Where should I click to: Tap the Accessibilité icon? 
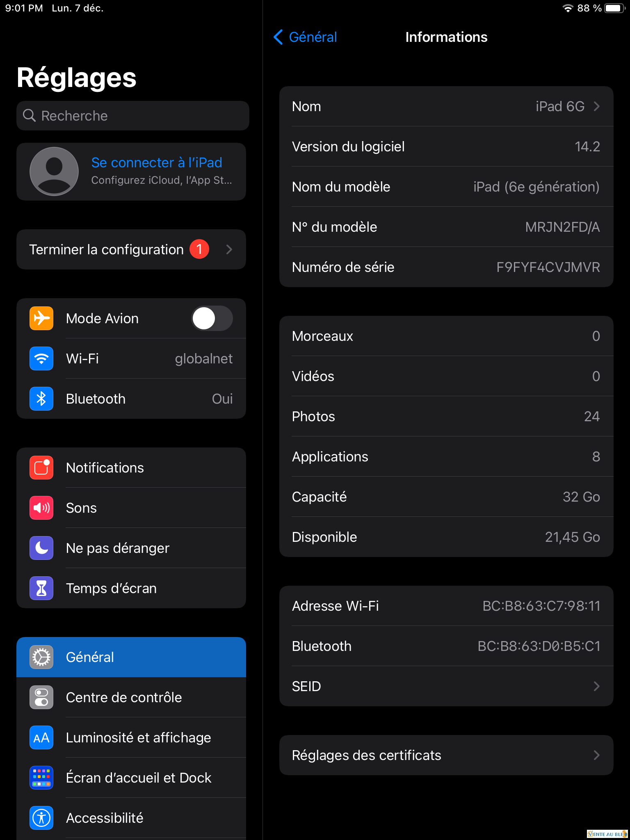[x=41, y=818]
